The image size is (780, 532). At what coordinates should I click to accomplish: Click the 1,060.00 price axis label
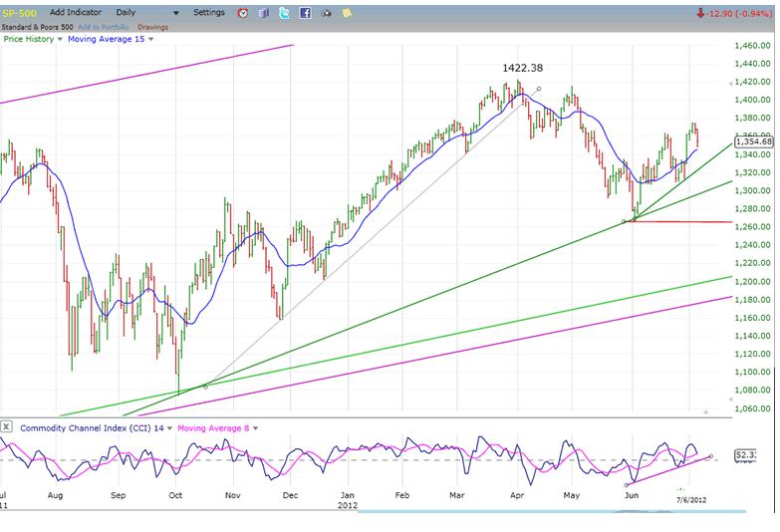(x=752, y=408)
